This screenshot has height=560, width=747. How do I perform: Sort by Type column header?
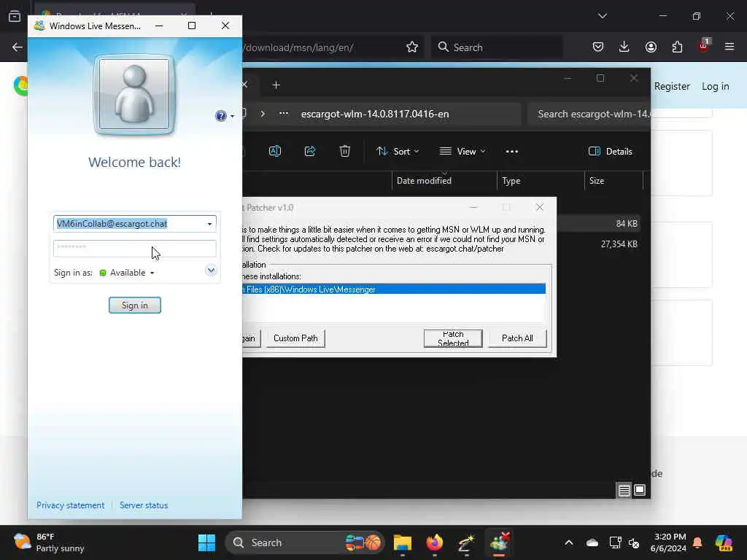pos(541,181)
